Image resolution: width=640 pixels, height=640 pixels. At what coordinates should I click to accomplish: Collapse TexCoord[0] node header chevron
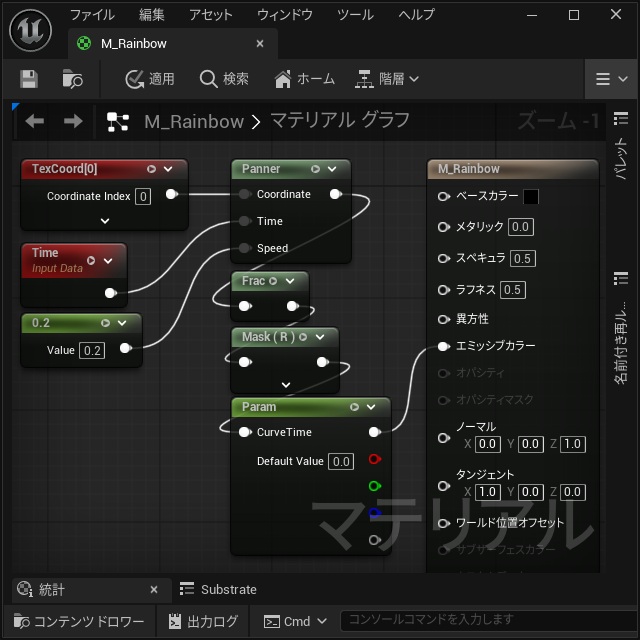coord(168,169)
